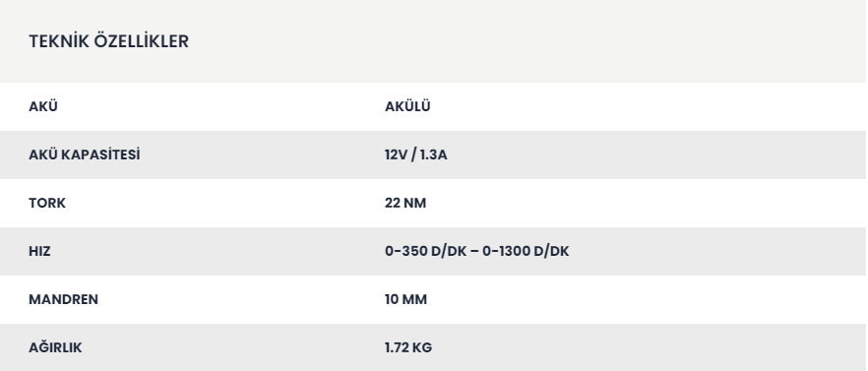Click the 0-350 D/DK – 0-1300 D/DK speed value
The image size is (868, 371).
tap(476, 251)
